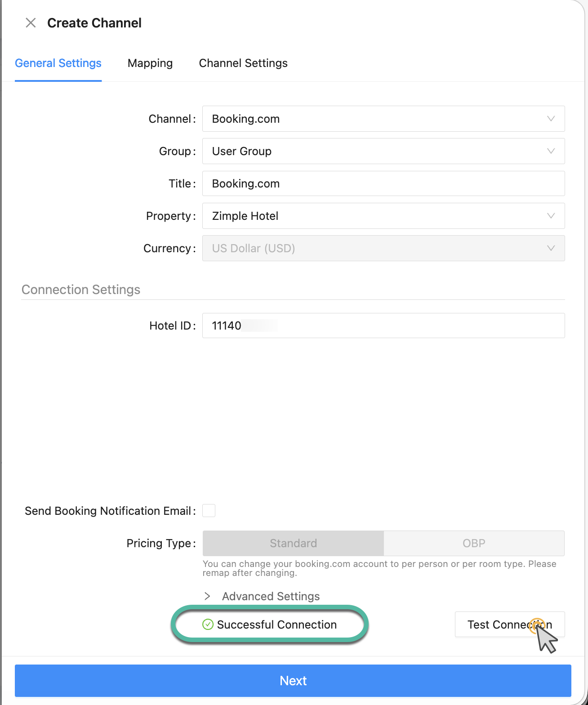This screenshot has height=705, width=588.
Task: Enable Send Booking Notification Email checkbox
Action: (209, 511)
